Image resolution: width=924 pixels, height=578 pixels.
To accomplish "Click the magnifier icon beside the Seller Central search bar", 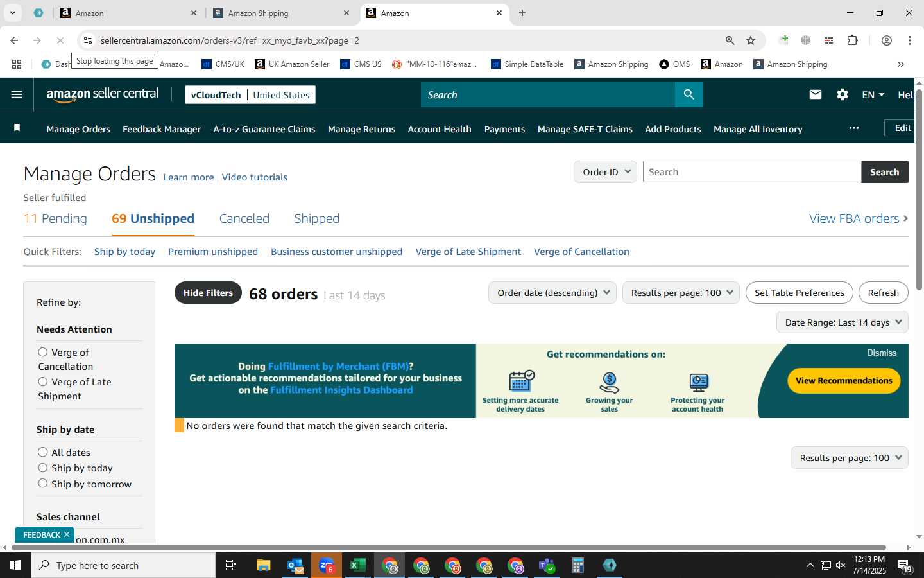I will (689, 95).
